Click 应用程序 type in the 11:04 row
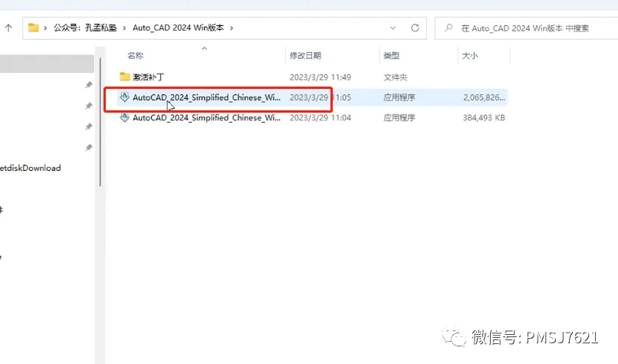618x364 pixels. [399, 118]
